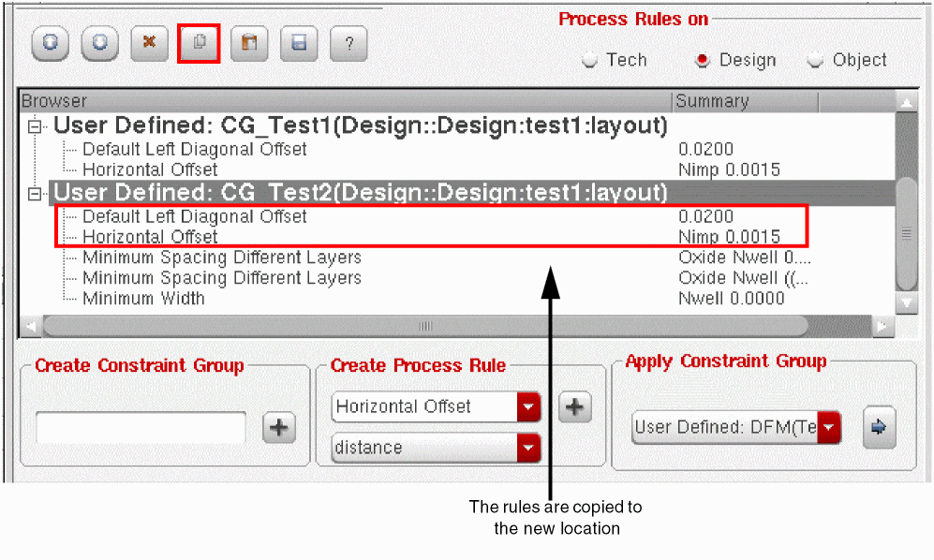
Task: Click the Summary column header
Action: 746,101
